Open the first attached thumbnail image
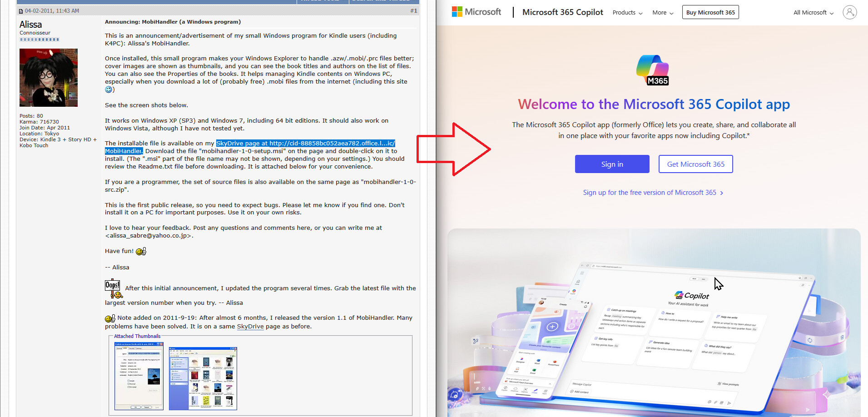868x417 pixels. pyautogui.click(x=139, y=376)
